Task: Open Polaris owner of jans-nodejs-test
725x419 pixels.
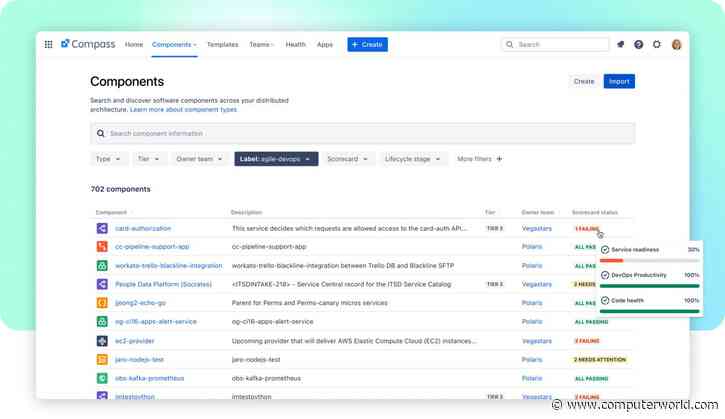Action: pos(532,360)
